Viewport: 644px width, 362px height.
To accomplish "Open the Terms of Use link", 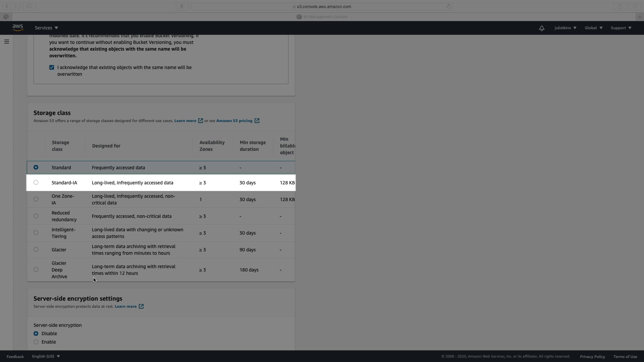I will tap(625, 356).
